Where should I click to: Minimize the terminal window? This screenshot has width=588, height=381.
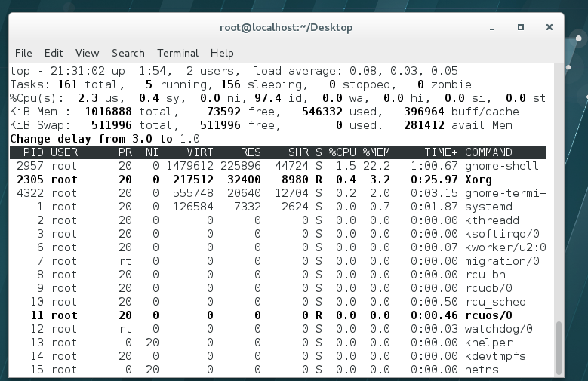(492, 27)
